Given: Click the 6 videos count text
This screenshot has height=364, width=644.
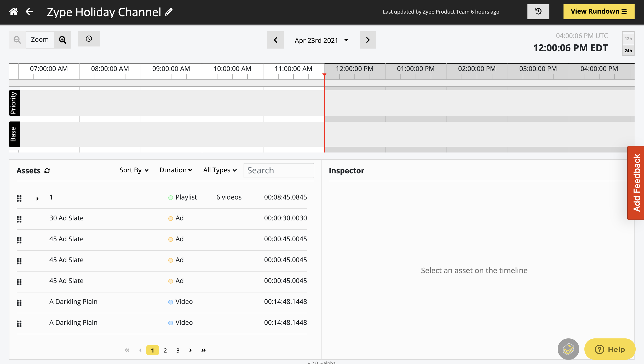Looking at the screenshot, I should pos(229,197).
